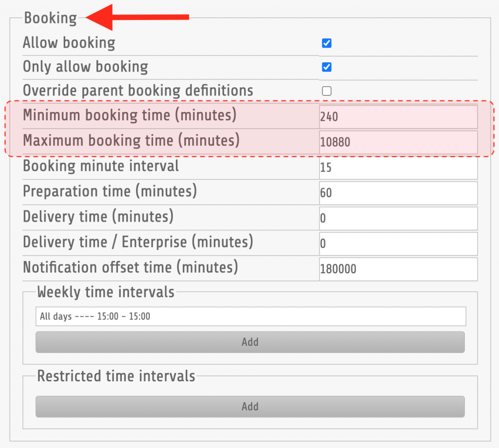Click the Preparation time (minutes) label
This screenshot has width=499, height=448.
(x=110, y=191)
